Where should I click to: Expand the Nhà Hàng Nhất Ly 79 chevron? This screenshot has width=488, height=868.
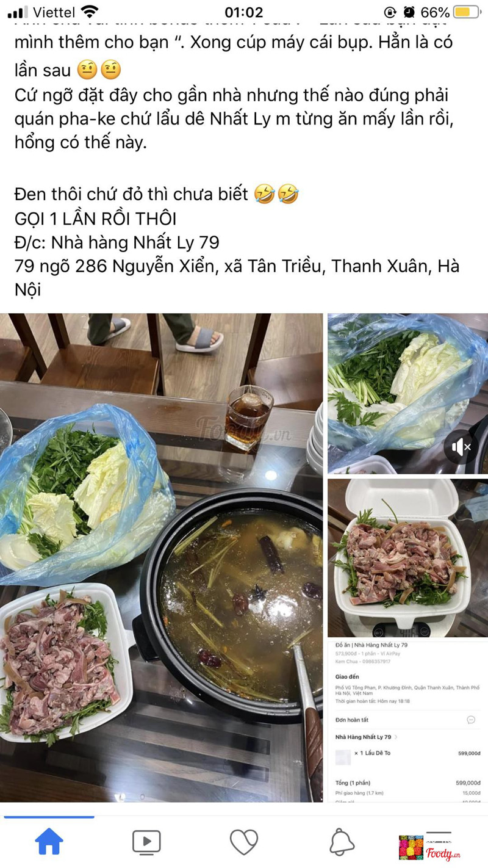[x=396, y=737]
